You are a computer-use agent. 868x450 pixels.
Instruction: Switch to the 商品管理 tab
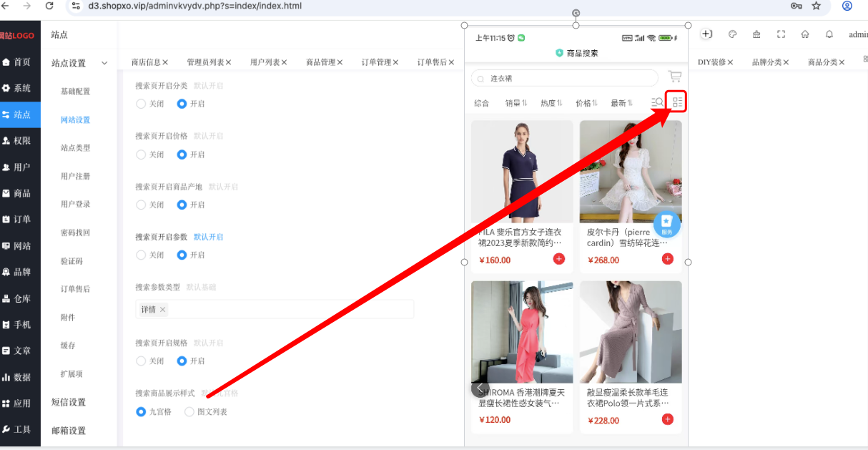[320, 62]
